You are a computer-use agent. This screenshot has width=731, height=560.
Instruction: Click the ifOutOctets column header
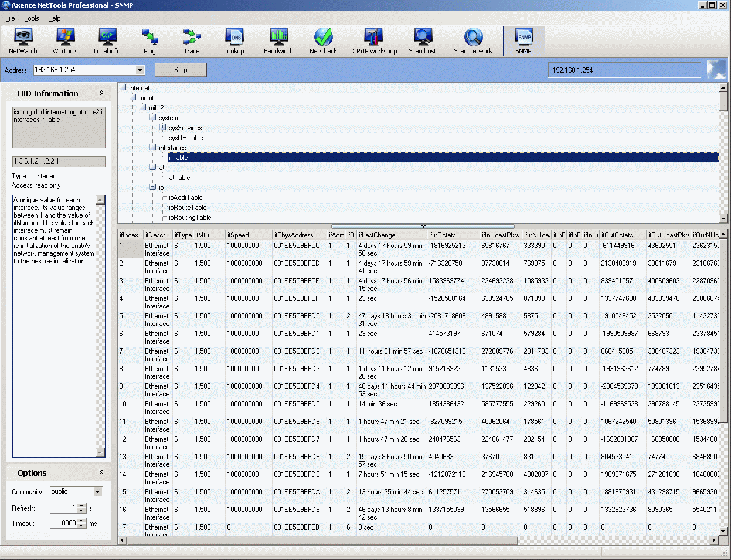pos(623,235)
